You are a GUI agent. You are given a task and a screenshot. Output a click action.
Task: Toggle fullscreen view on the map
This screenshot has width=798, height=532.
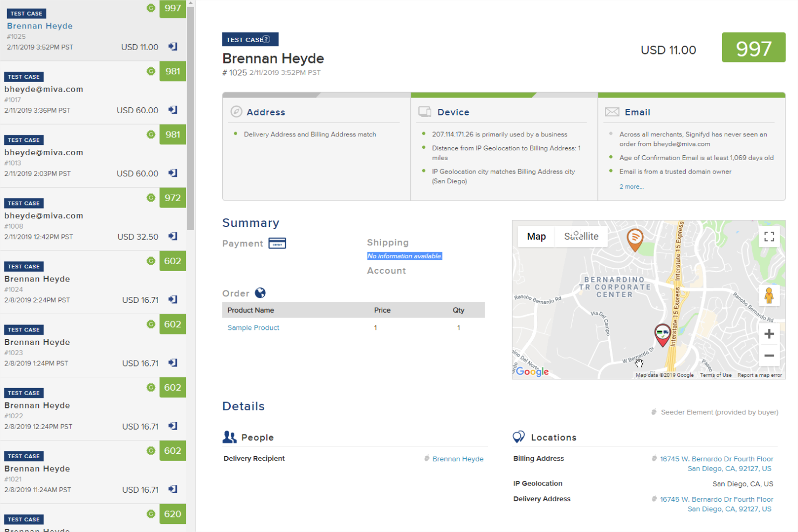(x=769, y=237)
